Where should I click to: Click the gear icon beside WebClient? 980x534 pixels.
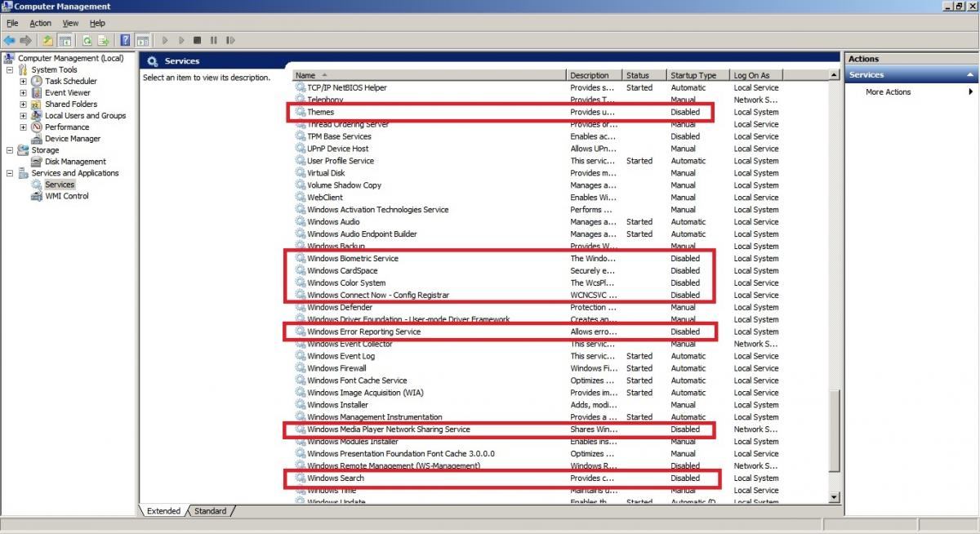(x=301, y=198)
